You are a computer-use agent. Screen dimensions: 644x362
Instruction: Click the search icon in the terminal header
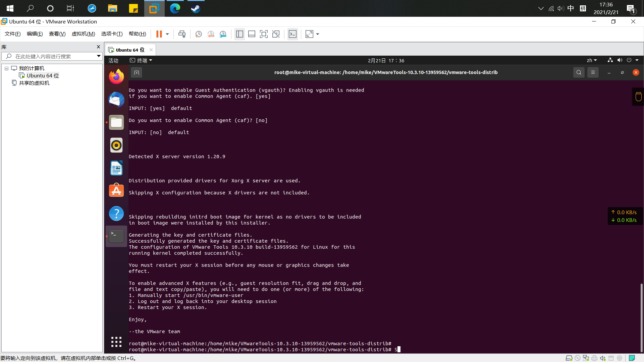(x=579, y=72)
